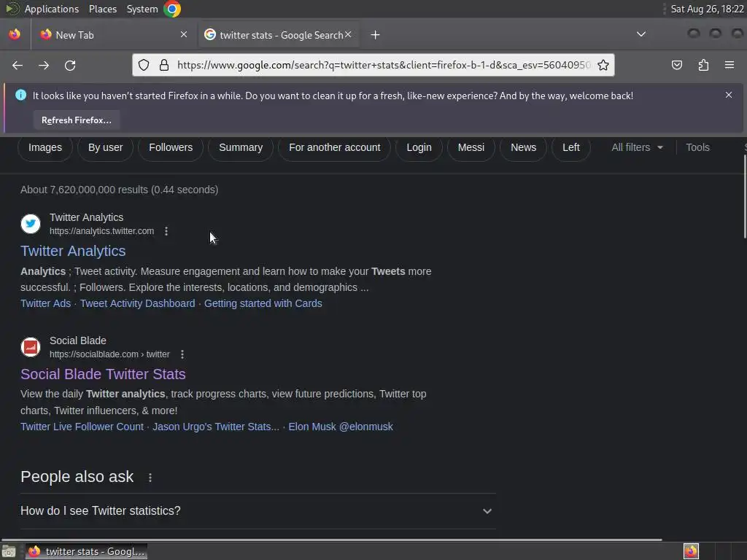
Task: Close the New Tab tab
Action: [x=184, y=34]
